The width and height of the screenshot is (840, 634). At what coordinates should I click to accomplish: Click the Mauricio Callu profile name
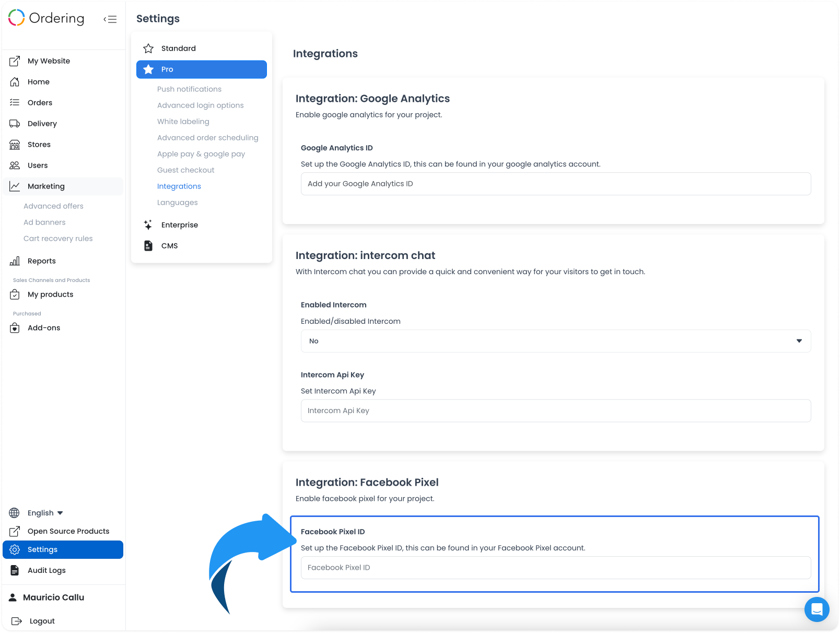(53, 597)
